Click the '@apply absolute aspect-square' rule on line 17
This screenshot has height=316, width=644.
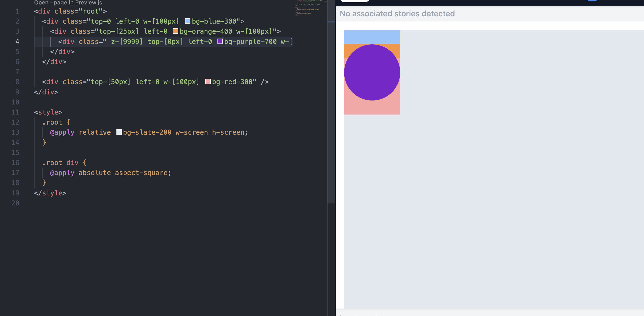[110, 172]
